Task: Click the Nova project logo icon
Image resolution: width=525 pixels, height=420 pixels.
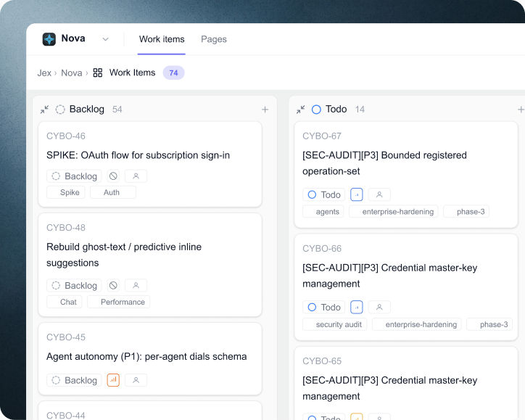Action: point(49,39)
